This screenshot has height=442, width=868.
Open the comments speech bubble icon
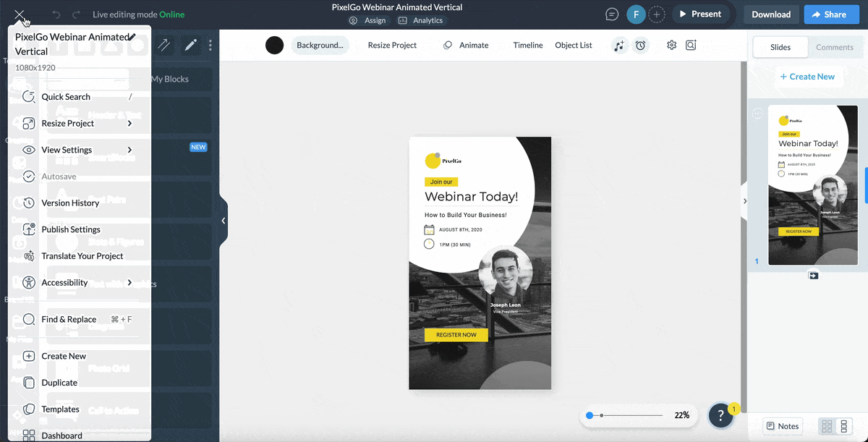pos(613,14)
